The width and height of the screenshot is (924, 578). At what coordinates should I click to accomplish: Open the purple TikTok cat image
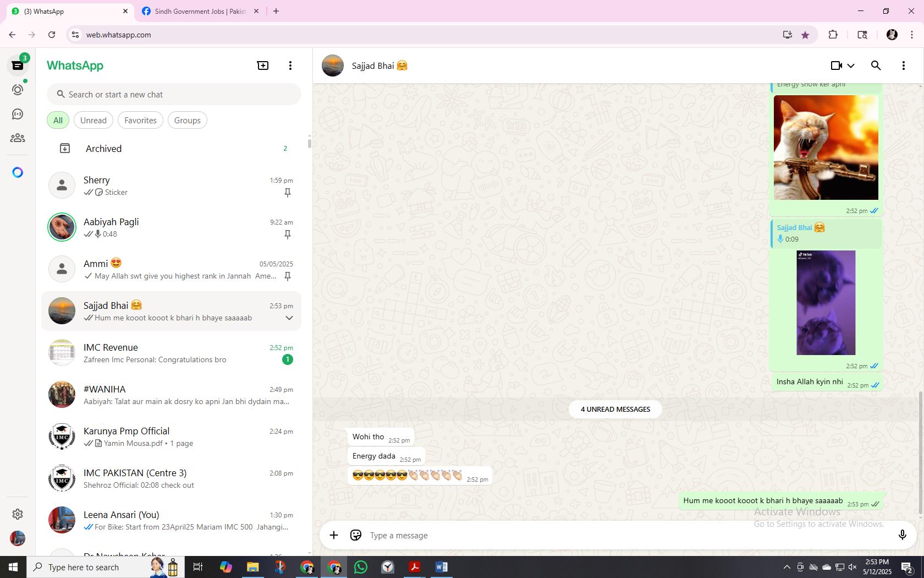point(826,303)
